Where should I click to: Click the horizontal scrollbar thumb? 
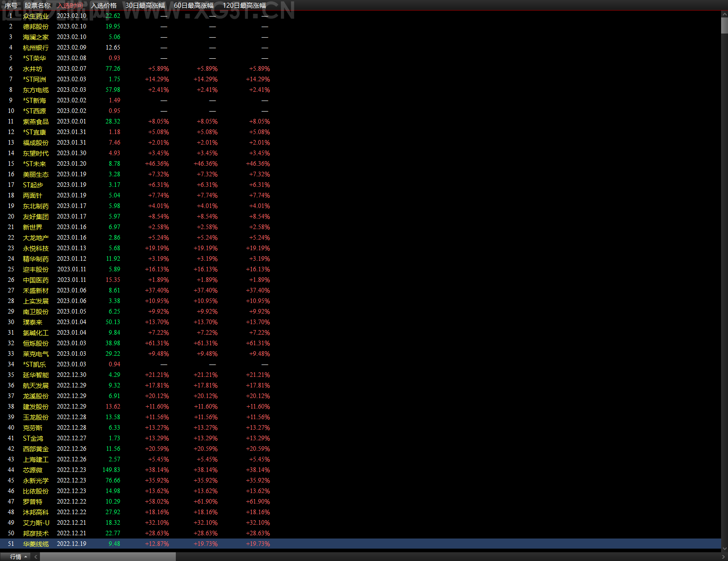tap(108, 556)
